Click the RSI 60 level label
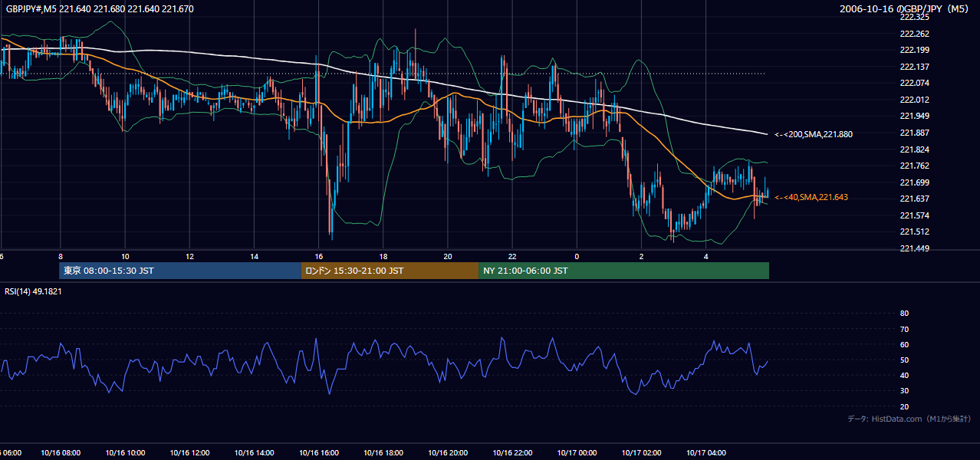Image resolution: width=980 pixels, height=460 pixels. click(x=904, y=344)
